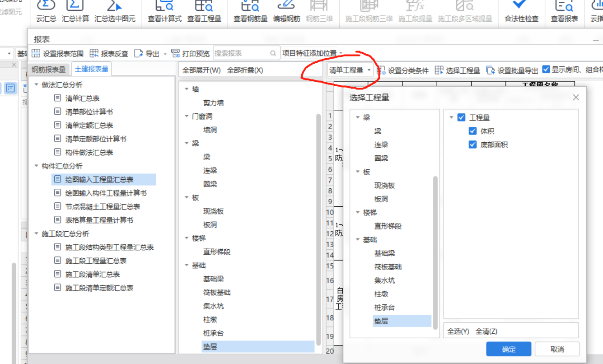Click 确定 button
The width and height of the screenshot is (603, 364).
click(509, 349)
